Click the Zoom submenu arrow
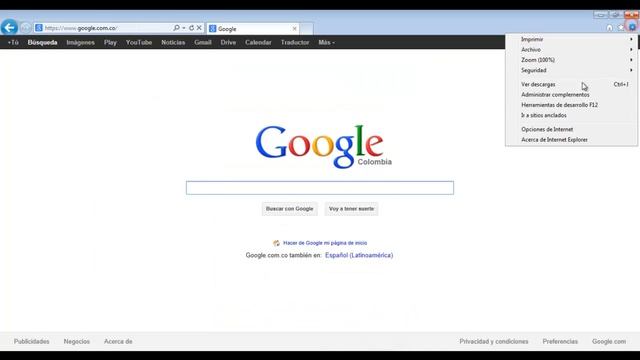The width and height of the screenshot is (640, 360). (x=631, y=60)
